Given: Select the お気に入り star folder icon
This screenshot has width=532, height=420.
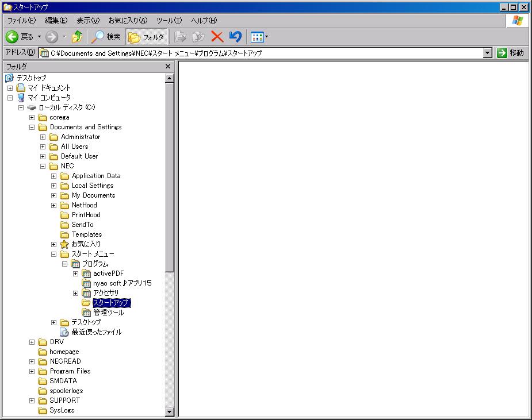Looking at the screenshot, I should click(x=64, y=244).
